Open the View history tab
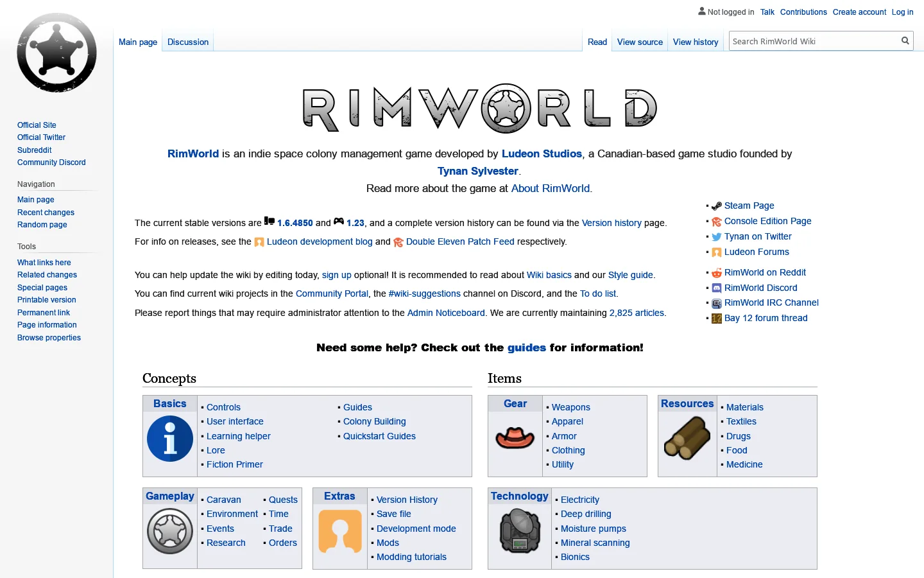The image size is (924, 578). click(696, 42)
